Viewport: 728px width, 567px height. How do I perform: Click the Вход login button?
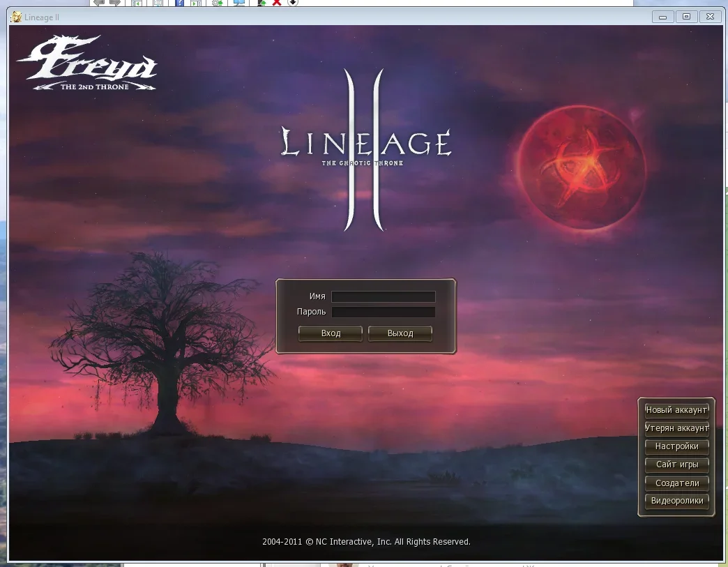331,333
